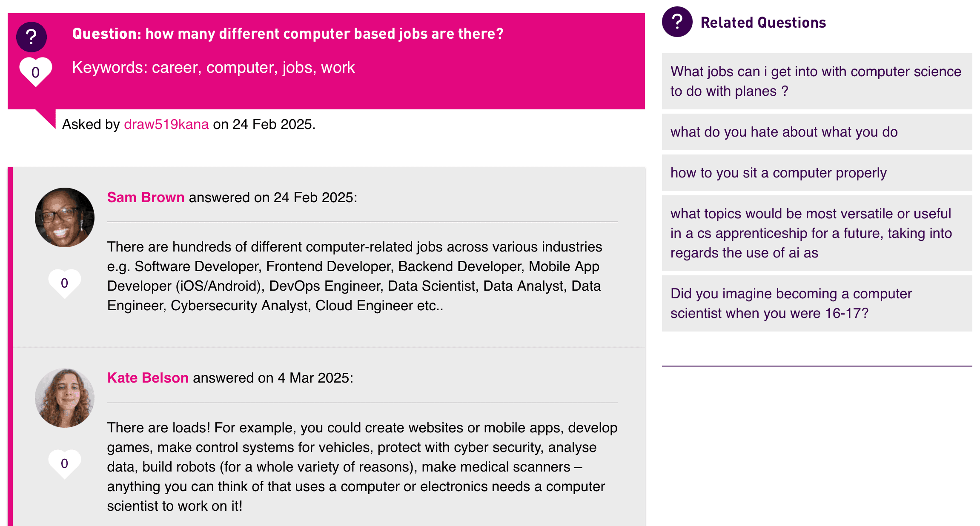Open Sam Brown's profile photo
The height and width of the screenshot is (526, 980).
point(65,217)
